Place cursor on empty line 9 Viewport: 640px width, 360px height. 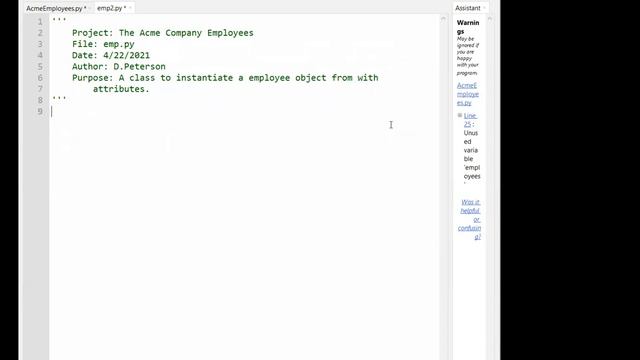pyautogui.click(x=244, y=111)
